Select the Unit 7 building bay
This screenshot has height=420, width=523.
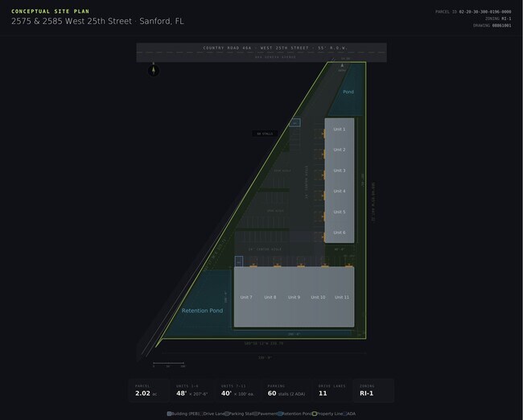pyautogui.click(x=245, y=297)
